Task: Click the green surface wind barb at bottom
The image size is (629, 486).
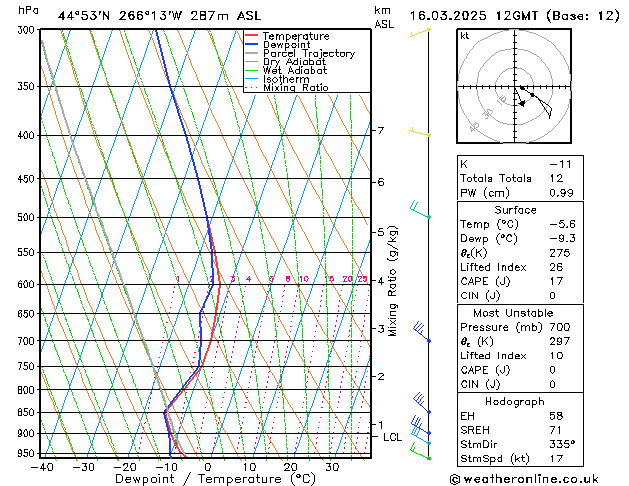Action: click(420, 452)
